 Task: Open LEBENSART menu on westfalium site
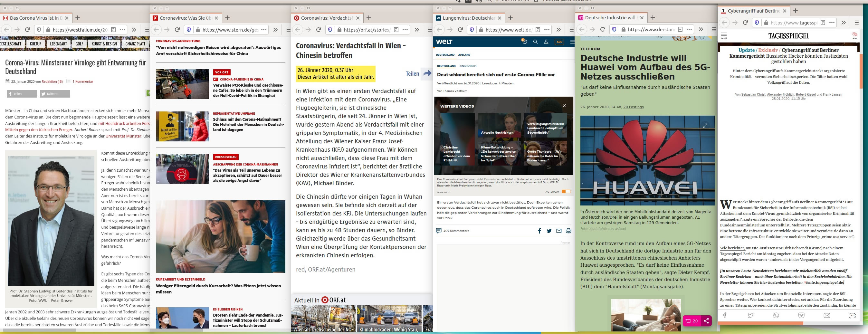pos(59,44)
